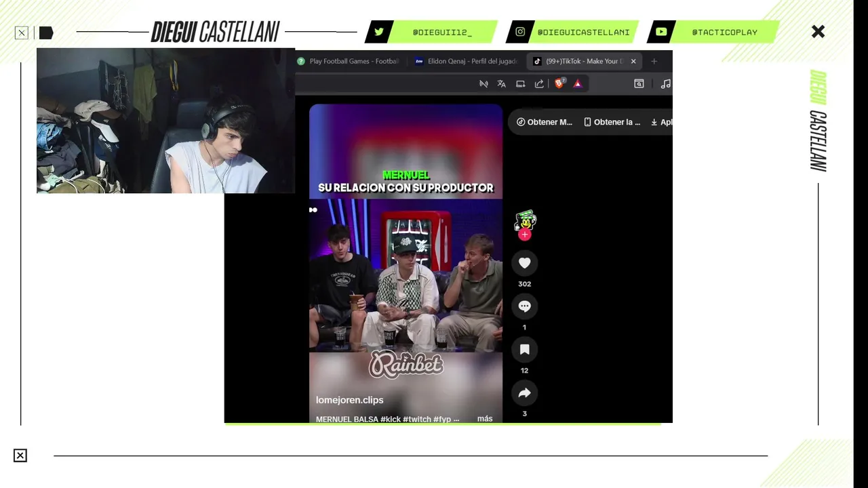The height and width of the screenshot is (488, 868).
Task: Like the TikTok video with heart icon
Action: [x=524, y=263]
